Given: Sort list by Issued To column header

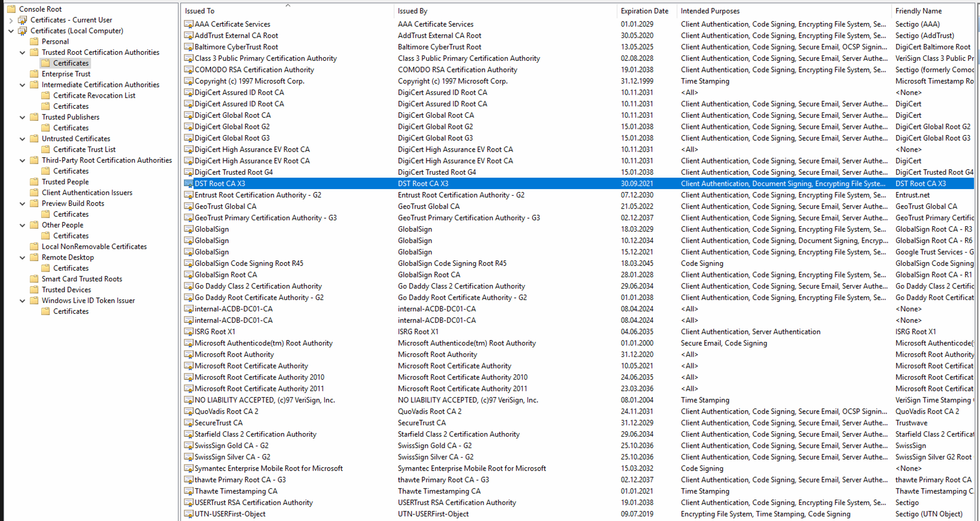Looking at the screenshot, I should point(288,11).
